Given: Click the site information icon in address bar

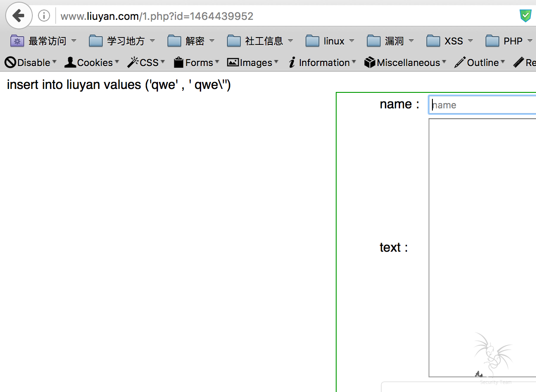Looking at the screenshot, I should (44, 16).
